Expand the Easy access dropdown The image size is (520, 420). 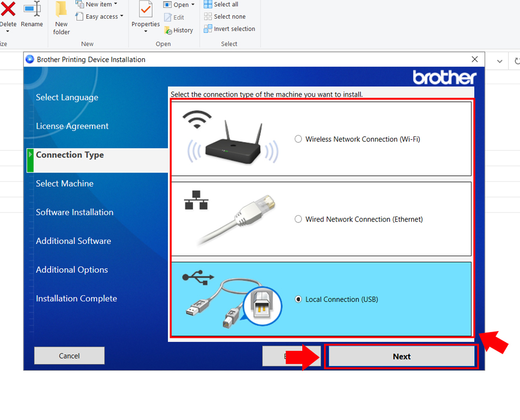pos(122,16)
